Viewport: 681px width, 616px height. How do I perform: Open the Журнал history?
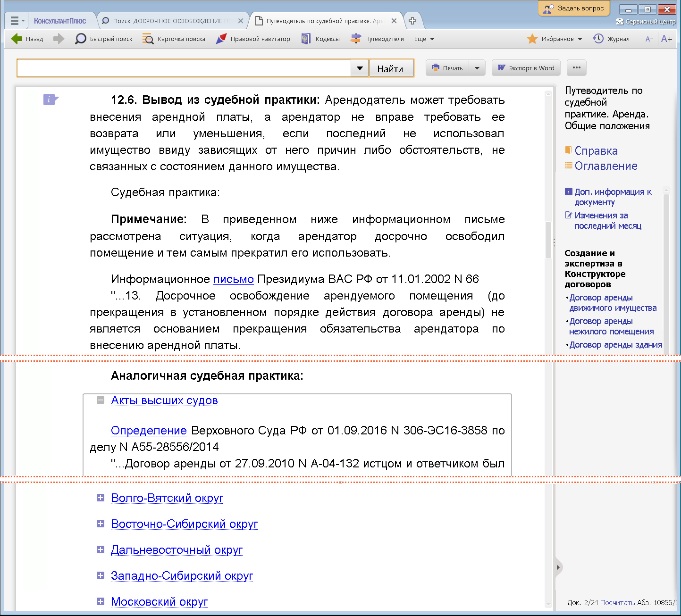[x=611, y=39]
